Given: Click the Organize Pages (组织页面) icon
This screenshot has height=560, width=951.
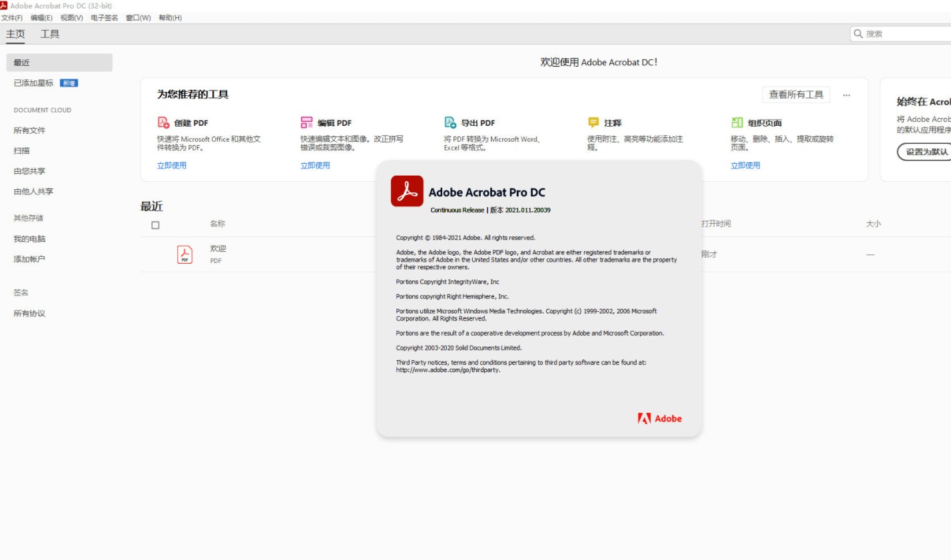Looking at the screenshot, I should (737, 123).
